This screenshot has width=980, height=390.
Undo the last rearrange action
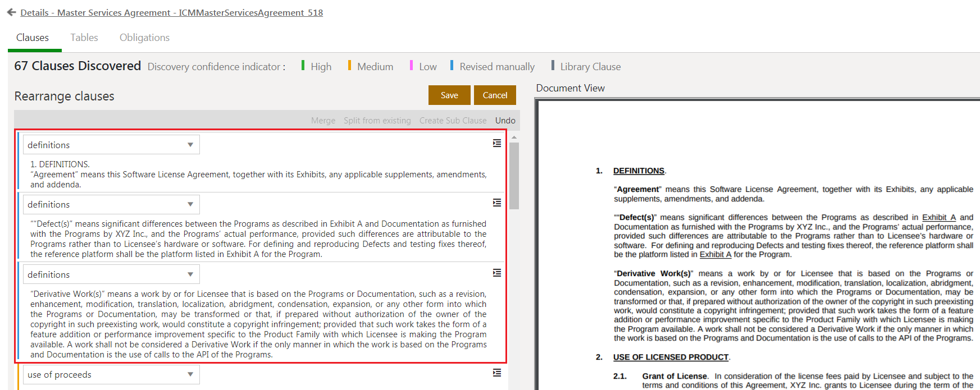click(x=505, y=121)
